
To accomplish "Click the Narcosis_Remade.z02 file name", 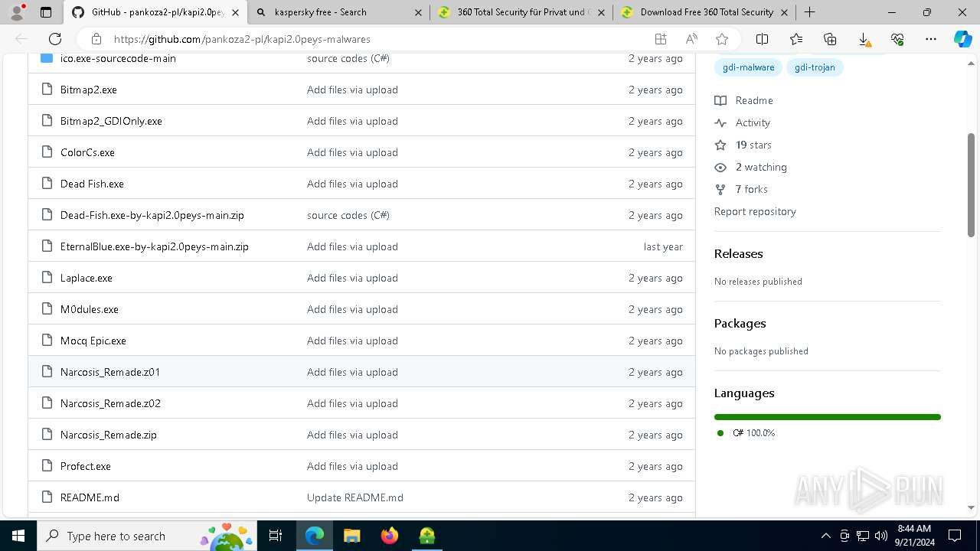I will point(110,403).
